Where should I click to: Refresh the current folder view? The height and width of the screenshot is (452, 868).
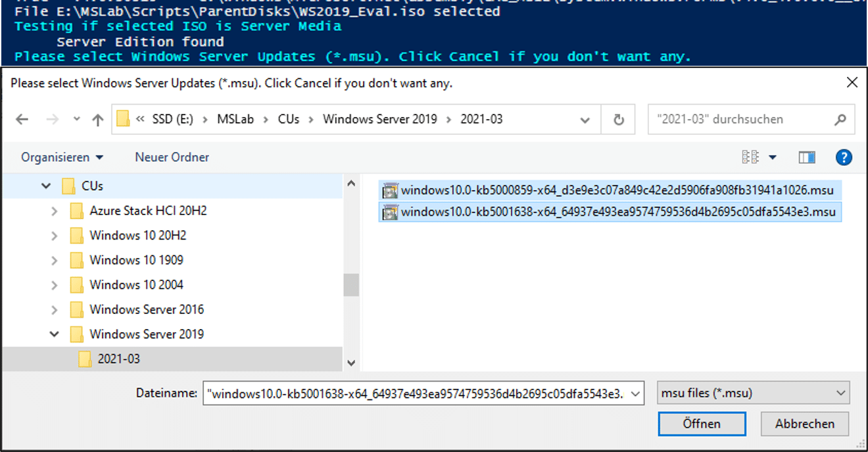click(x=619, y=120)
